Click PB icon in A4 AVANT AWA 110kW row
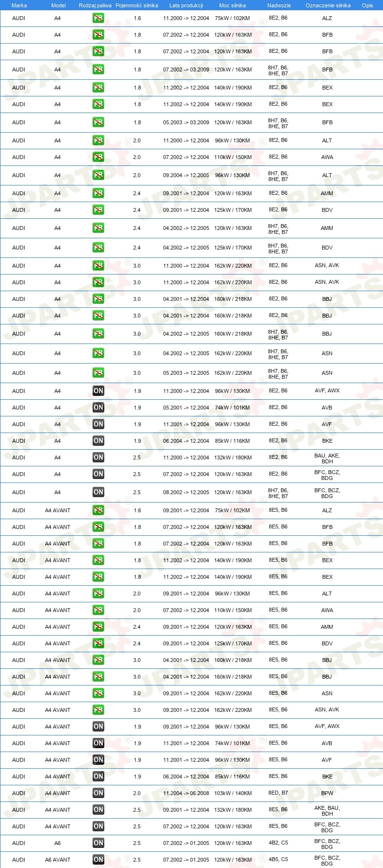Image resolution: width=383 pixels, height=868 pixels. tap(98, 610)
